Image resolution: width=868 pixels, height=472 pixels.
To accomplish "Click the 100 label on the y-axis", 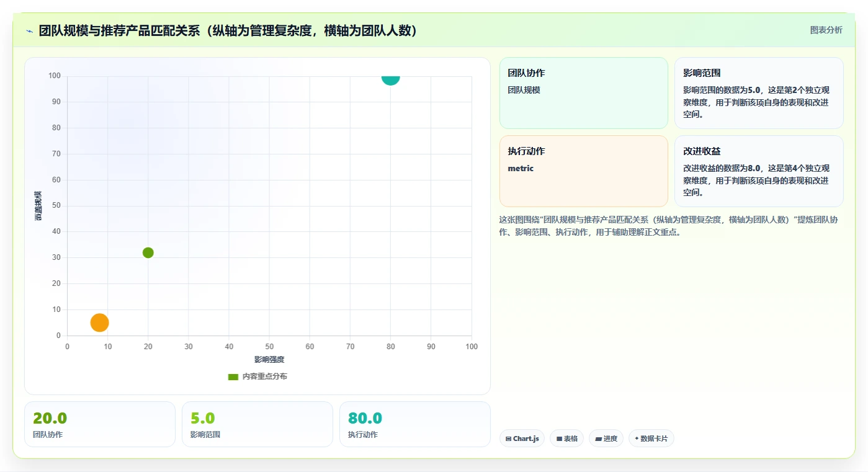I will point(55,76).
